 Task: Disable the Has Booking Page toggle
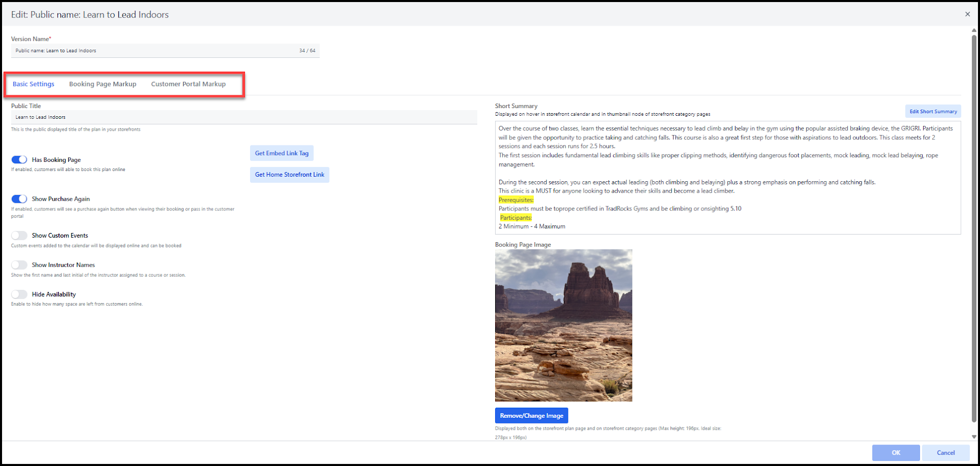pos(19,160)
